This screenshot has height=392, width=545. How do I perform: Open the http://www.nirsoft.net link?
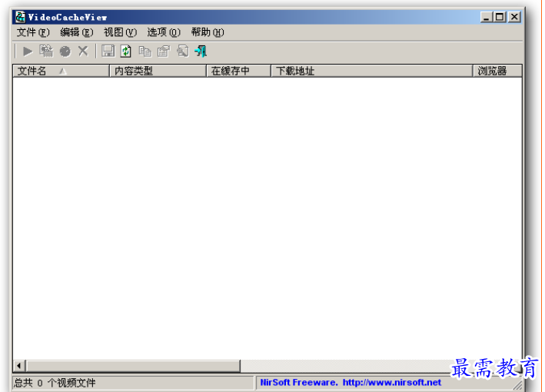[392, 382]
